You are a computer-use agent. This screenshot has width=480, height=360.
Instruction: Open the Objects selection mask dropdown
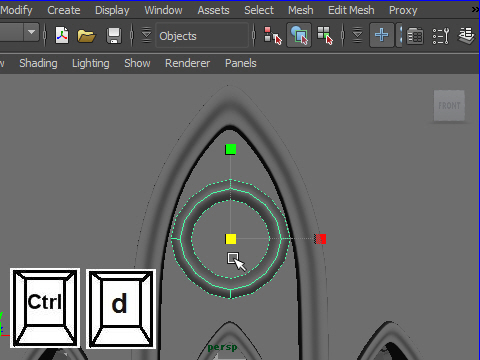202,36
